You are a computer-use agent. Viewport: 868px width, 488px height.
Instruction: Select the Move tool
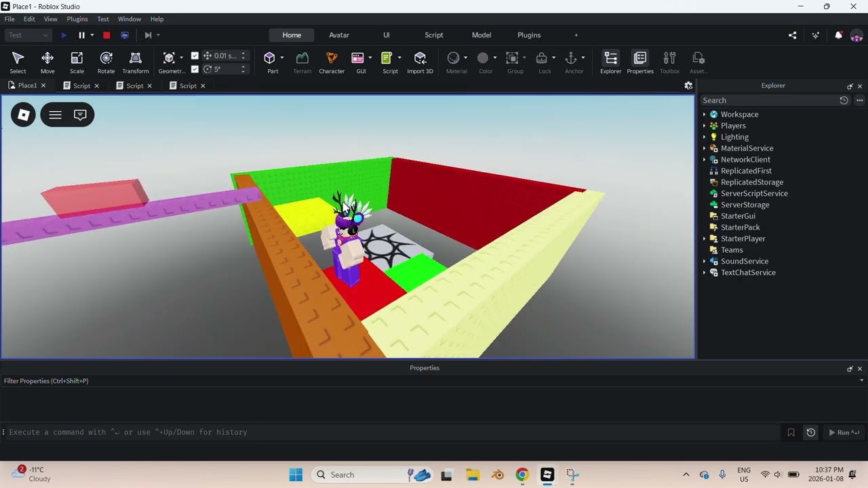coord(47,62)
